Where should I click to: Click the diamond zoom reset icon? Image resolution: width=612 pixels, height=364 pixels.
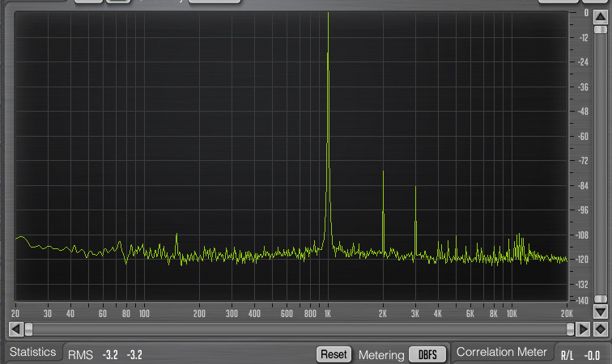601,329
